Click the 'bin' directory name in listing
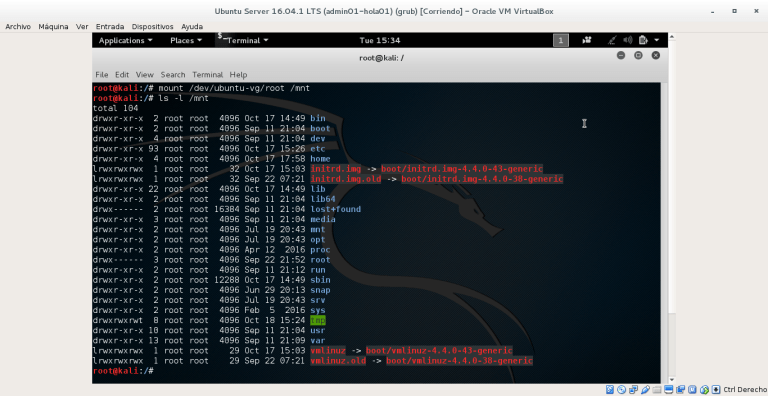Screen dimensions: 768x396 point(318,118)
